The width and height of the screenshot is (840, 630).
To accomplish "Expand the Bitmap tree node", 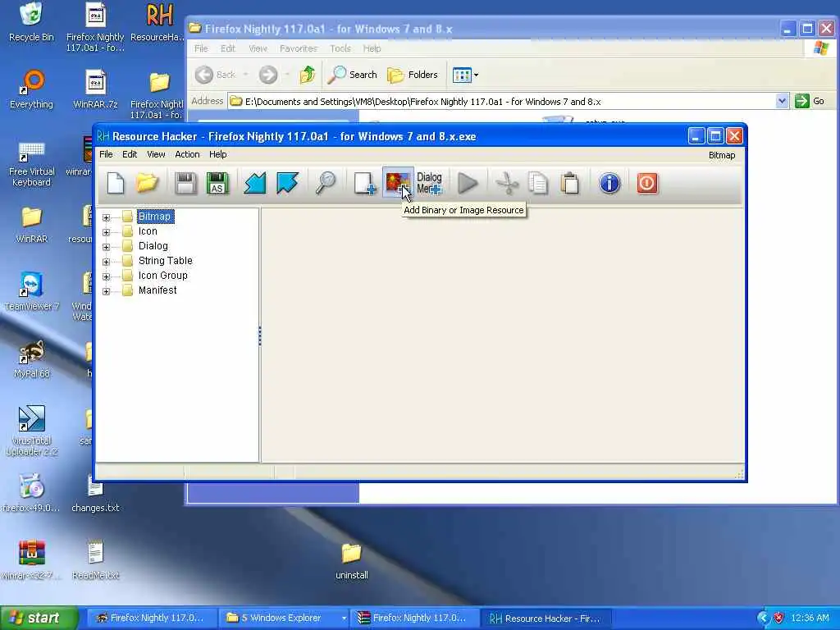I will pos(106,217).
